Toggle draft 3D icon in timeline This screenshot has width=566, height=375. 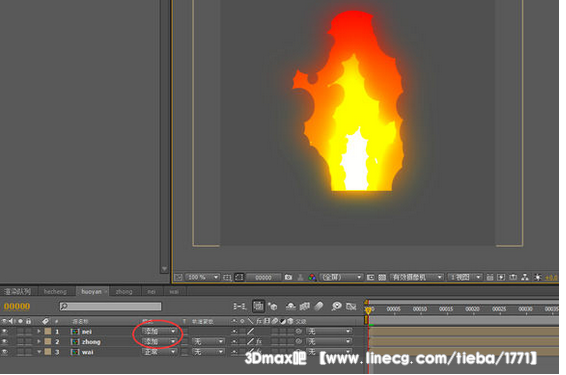pos(273,306)
